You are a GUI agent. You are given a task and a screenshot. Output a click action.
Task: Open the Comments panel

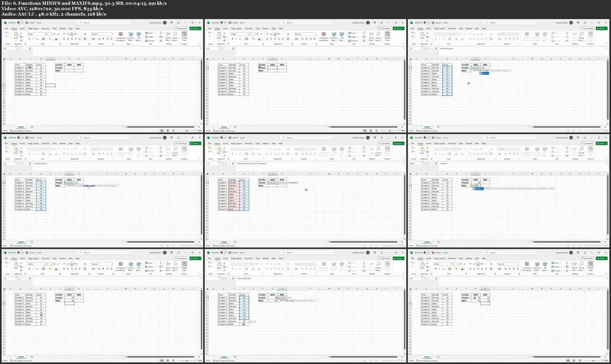coord(181,28)
